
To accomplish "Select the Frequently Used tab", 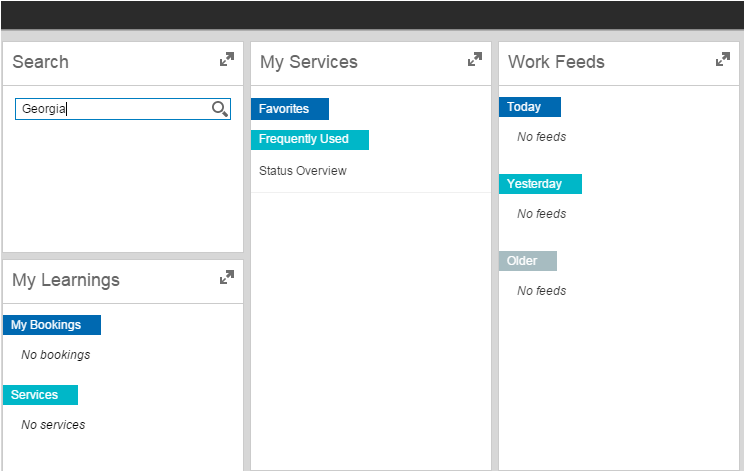I will tap(310, 139).
